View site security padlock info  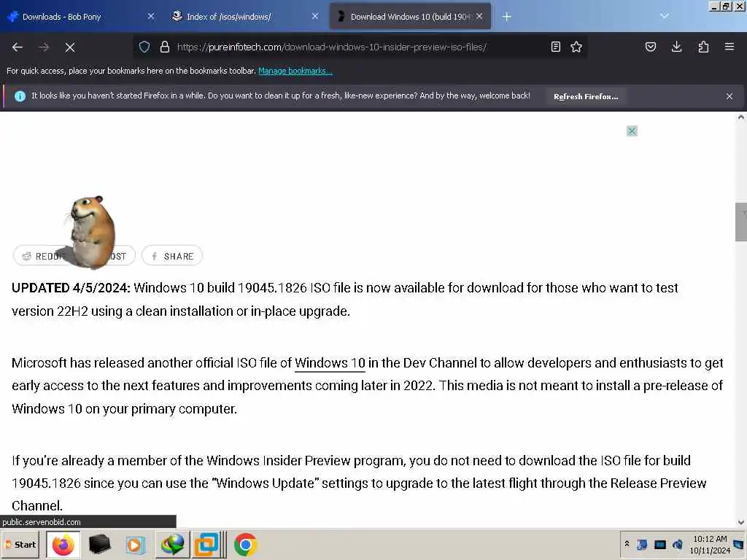tap(164, 47)
